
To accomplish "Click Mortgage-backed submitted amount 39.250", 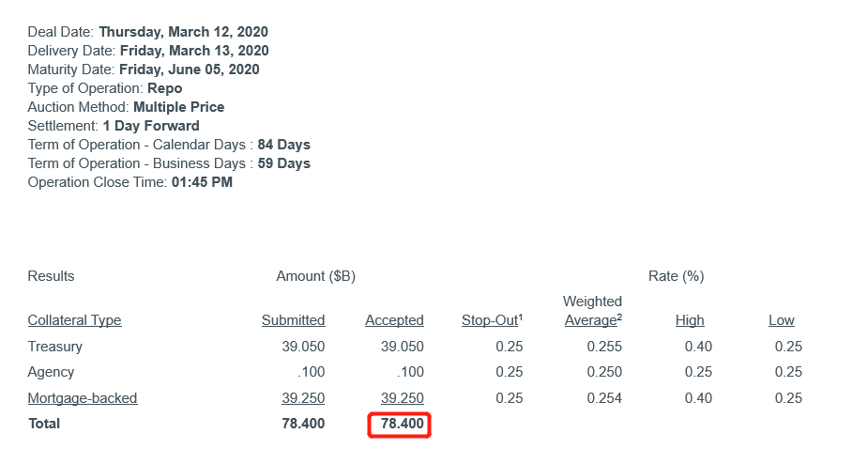I will [x=303, y=398].
